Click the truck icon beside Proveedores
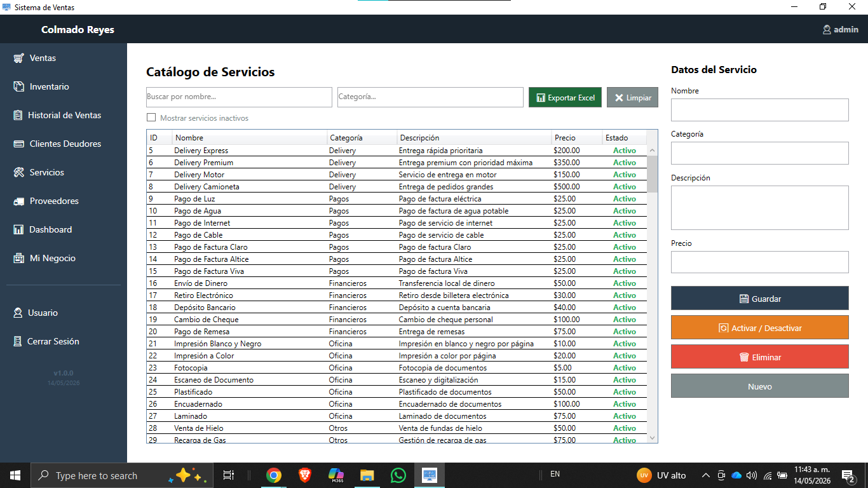This screenshot has height=488, width=868. click(18, 201)
